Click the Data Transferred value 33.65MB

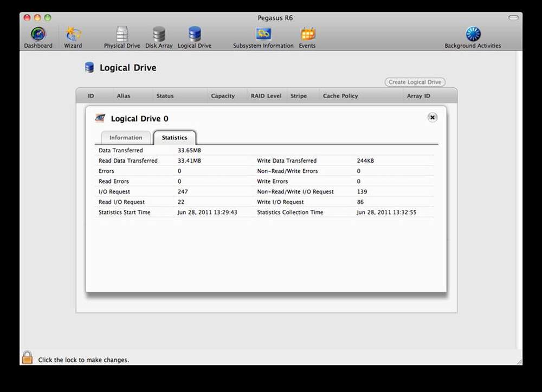click(189, 150)
